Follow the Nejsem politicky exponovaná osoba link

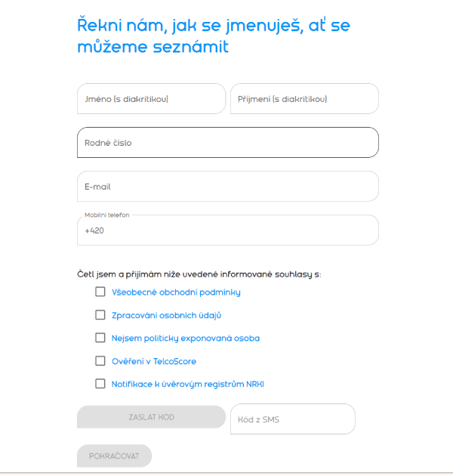pyautogui.click(x=186, y=338)
